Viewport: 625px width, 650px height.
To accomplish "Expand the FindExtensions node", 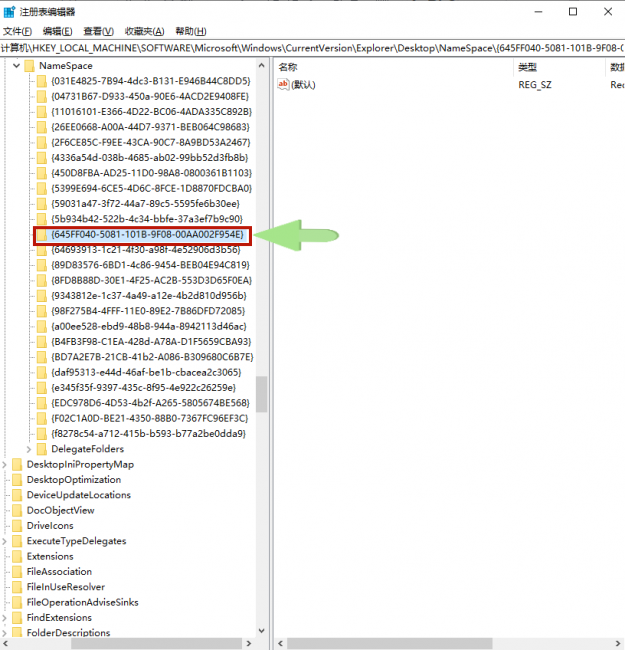I will point(4,618).
